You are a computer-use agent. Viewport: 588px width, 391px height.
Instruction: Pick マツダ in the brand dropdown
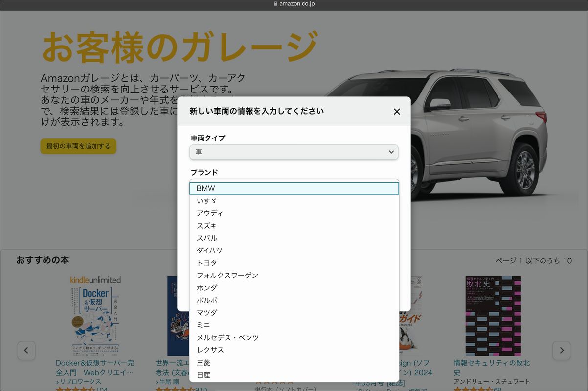point(294,313)
